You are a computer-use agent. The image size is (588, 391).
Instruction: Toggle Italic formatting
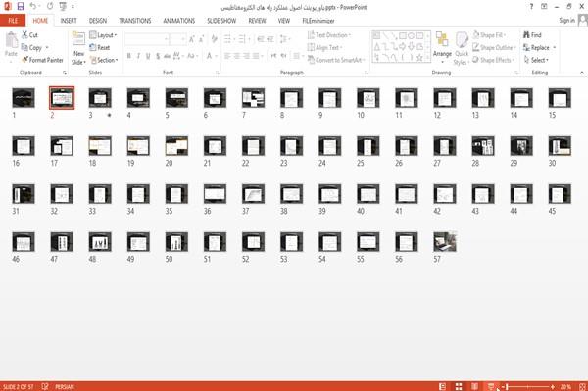click(x=138, y=56)
